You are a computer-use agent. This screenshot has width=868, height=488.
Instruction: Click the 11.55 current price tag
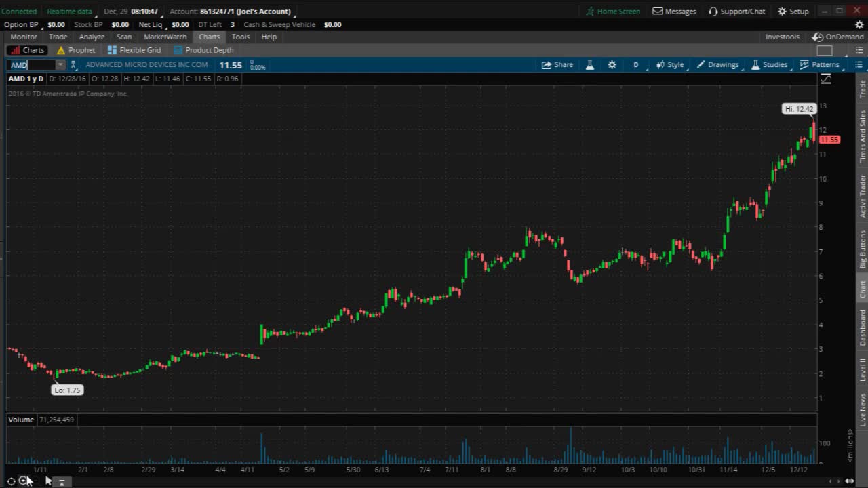(829, 140)
